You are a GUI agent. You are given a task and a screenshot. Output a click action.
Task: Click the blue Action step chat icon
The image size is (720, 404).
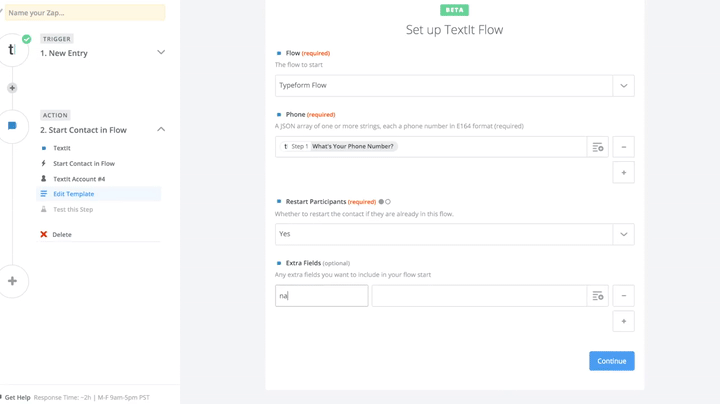pyautogui.click(x=12, y=126)
